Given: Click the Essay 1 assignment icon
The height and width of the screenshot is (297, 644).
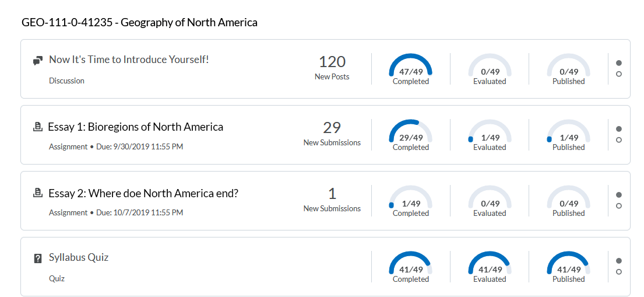Looking at the screenshot, I should (38, 127).
